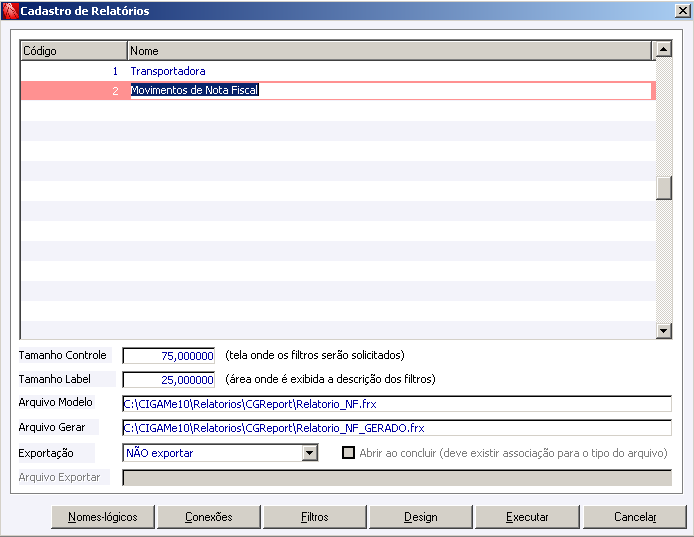This screenshot has height=537, width=694.
Task: Open the Filtros button
Action: (315, 517)
